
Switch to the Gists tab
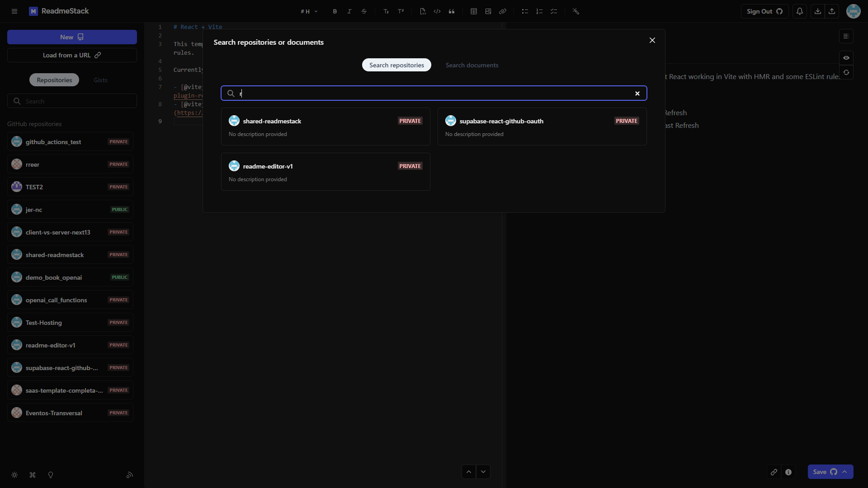100,80
